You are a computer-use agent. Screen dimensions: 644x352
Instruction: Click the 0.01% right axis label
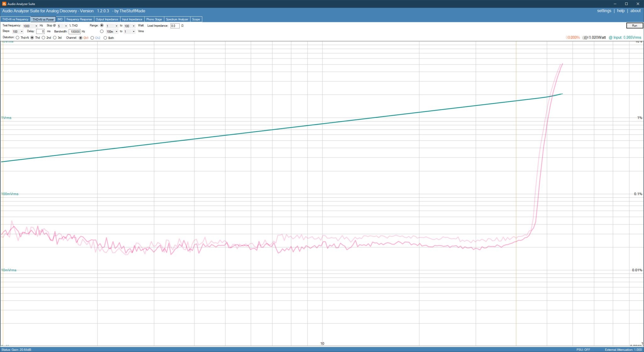(637, 270)
